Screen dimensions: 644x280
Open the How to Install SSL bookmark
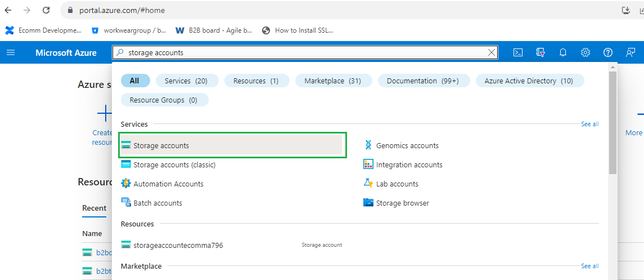tap(298, 30)
